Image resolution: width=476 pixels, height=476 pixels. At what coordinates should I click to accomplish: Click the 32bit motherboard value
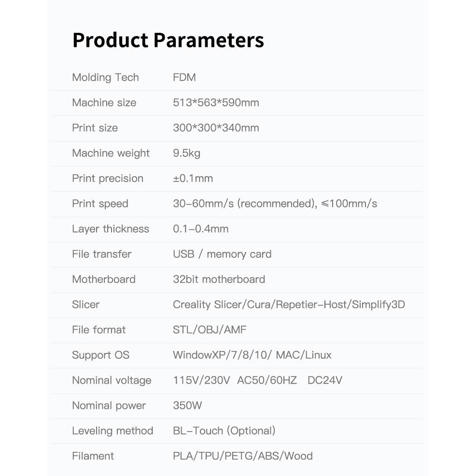[x=219, y=279]
